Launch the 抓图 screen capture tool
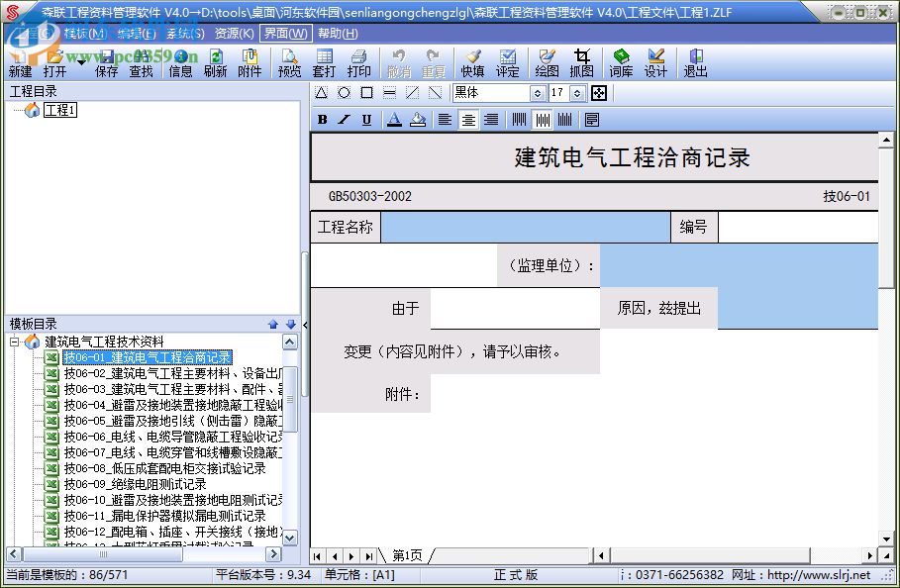Screen dimensions: 900x588 pos(584,59)
